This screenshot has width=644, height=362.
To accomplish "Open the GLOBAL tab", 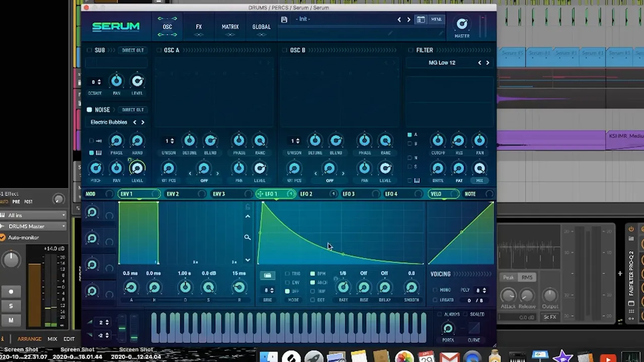I will click(261, 27).
